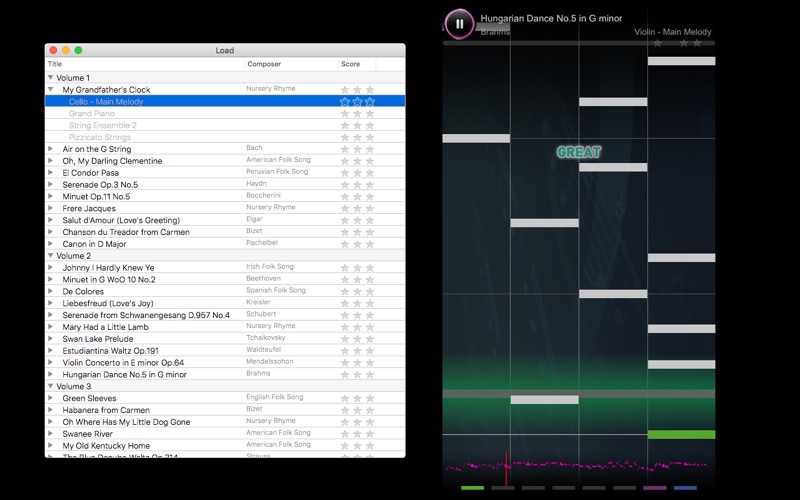The image size is (800, 500).
Task: Select the Pizzicato Strings track
Action: [x=225, y=137]
